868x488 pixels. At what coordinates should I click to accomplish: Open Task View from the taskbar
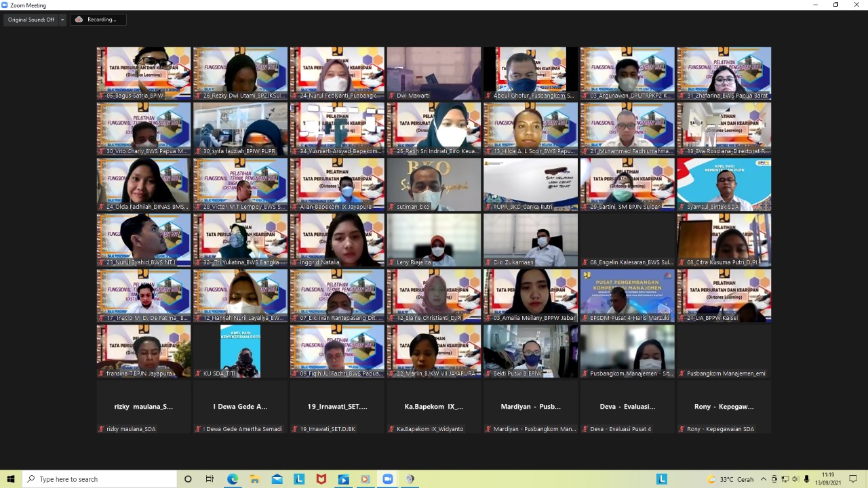tap(210, 479)
